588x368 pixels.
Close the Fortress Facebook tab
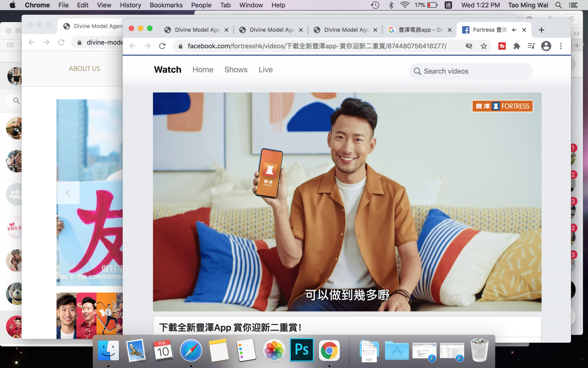point(524,30)
